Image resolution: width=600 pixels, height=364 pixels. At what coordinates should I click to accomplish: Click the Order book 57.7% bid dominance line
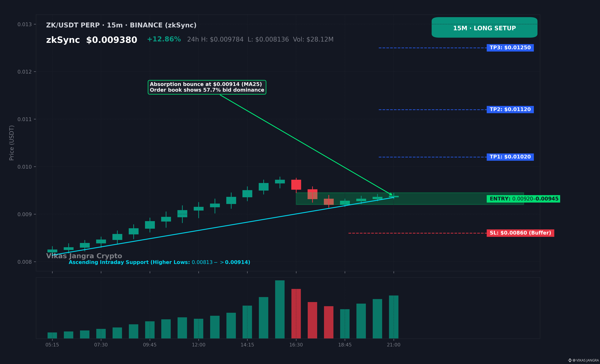coord(207,90)
